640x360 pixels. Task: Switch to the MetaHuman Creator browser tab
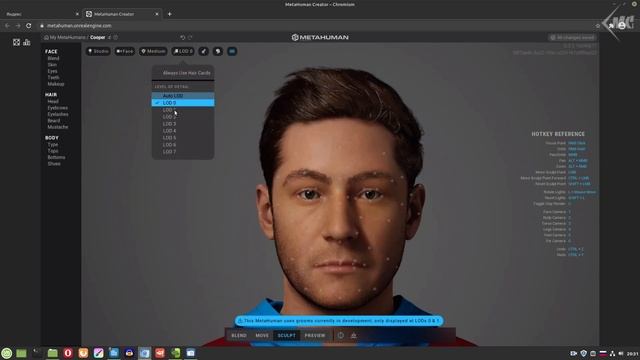pos(122,14)
